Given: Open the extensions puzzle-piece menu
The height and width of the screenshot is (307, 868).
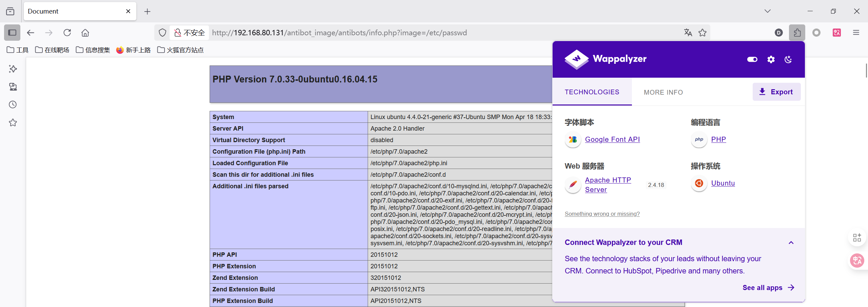Looking at the screenshot, I should (x=797, y=33).
